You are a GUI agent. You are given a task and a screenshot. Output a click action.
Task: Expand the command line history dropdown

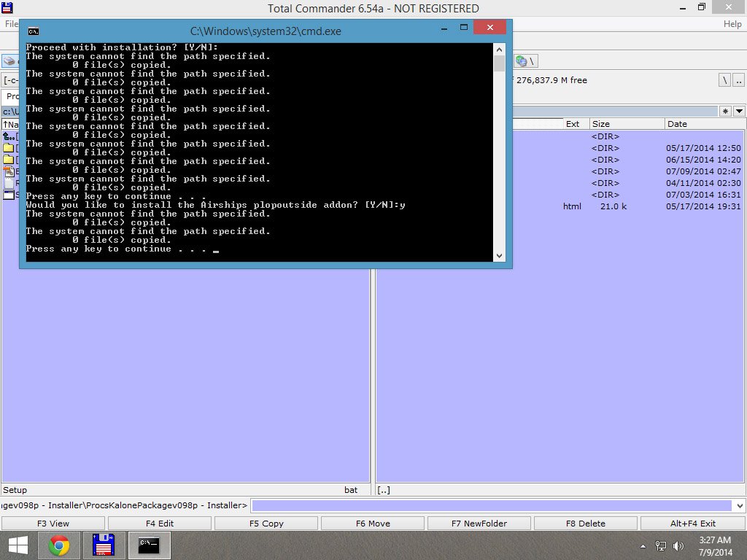740,506
